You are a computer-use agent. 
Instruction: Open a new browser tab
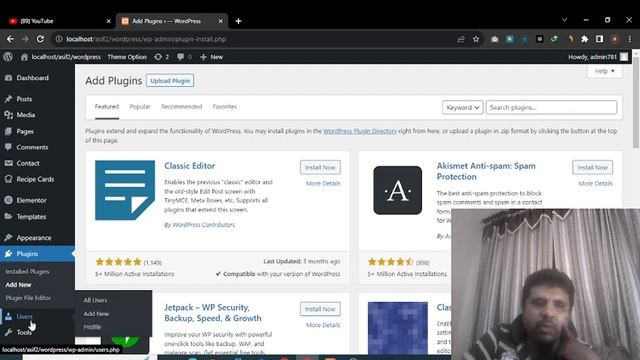(x=238, y=21)
